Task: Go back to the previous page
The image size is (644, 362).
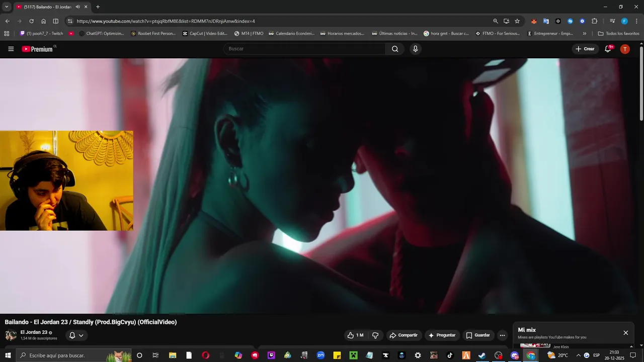Action: point(7,21)
